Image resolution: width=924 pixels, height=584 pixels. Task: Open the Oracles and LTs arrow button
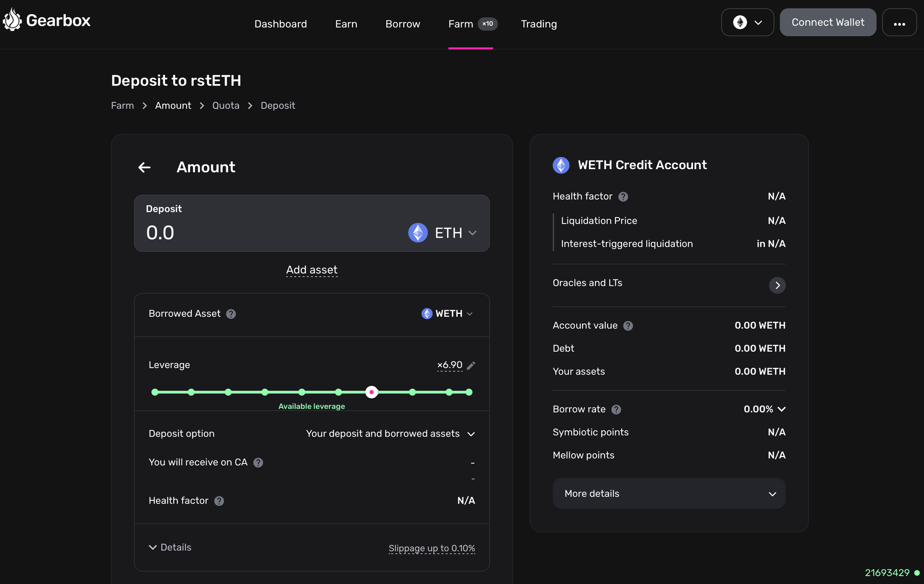pyautogui.click(x=777, y=285)
